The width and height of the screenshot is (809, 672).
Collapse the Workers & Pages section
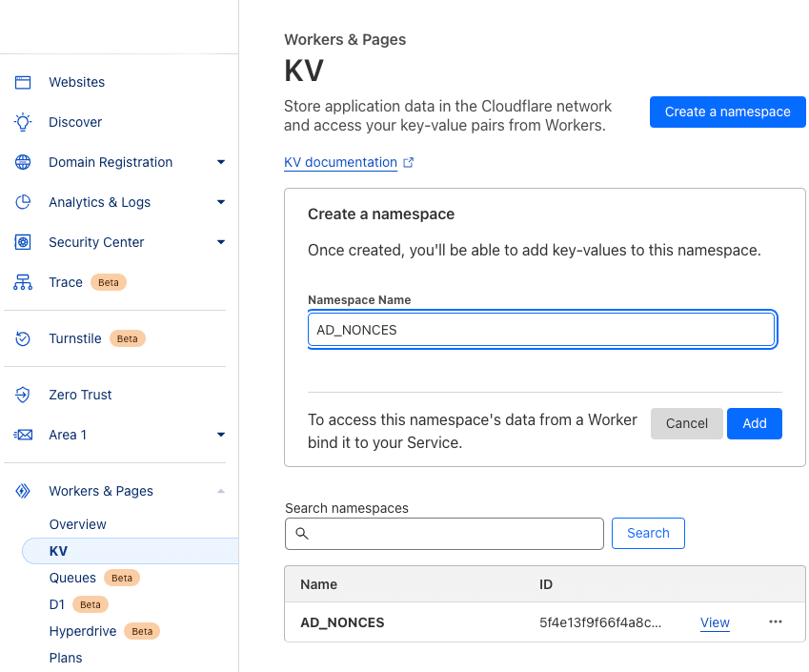[221, 490]
